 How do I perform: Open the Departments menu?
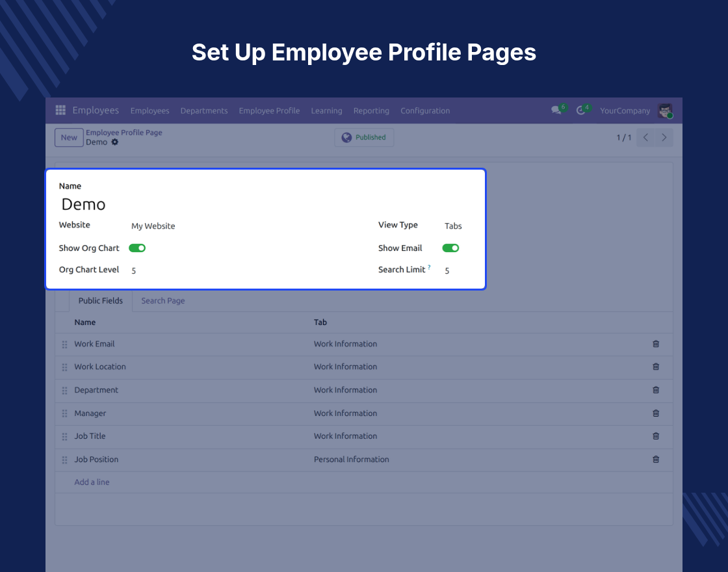[x=204, y=110]
